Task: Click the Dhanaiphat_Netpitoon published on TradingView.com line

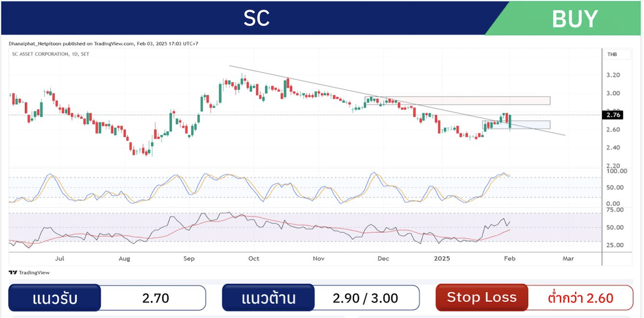Action: (103, 43)
